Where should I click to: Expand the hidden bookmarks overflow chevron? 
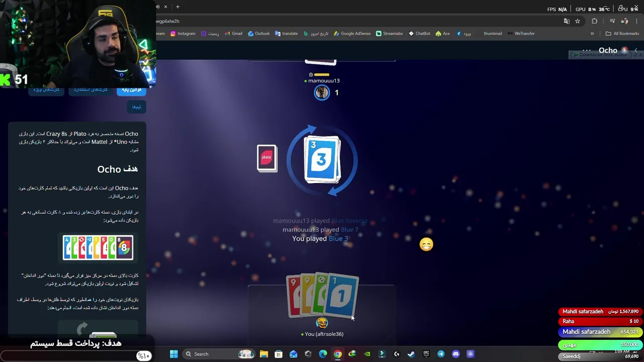coord(592,34)
